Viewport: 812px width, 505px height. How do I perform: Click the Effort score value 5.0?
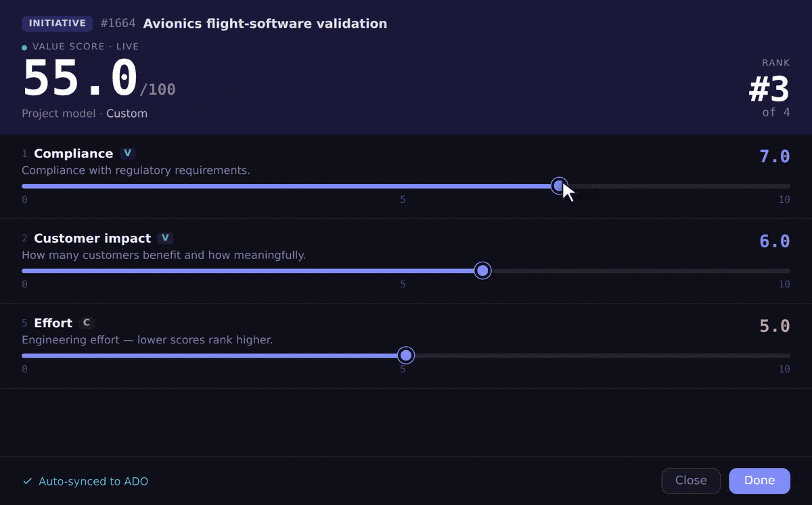775,327
